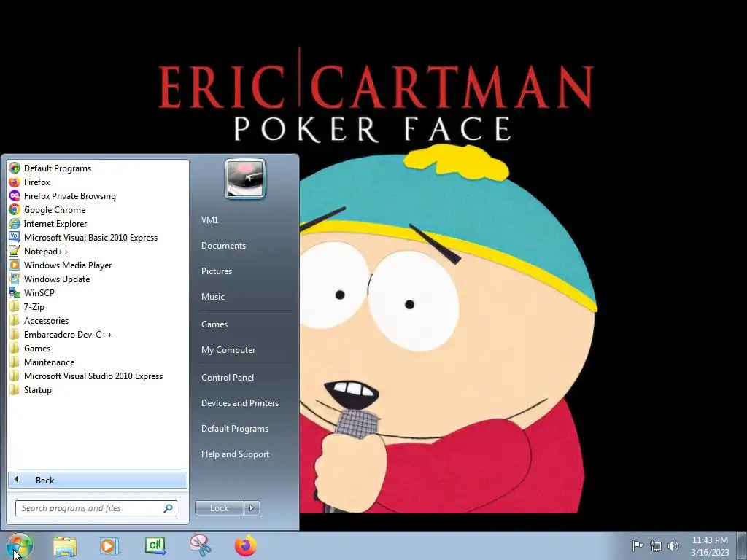Open Help and Support

245,454
